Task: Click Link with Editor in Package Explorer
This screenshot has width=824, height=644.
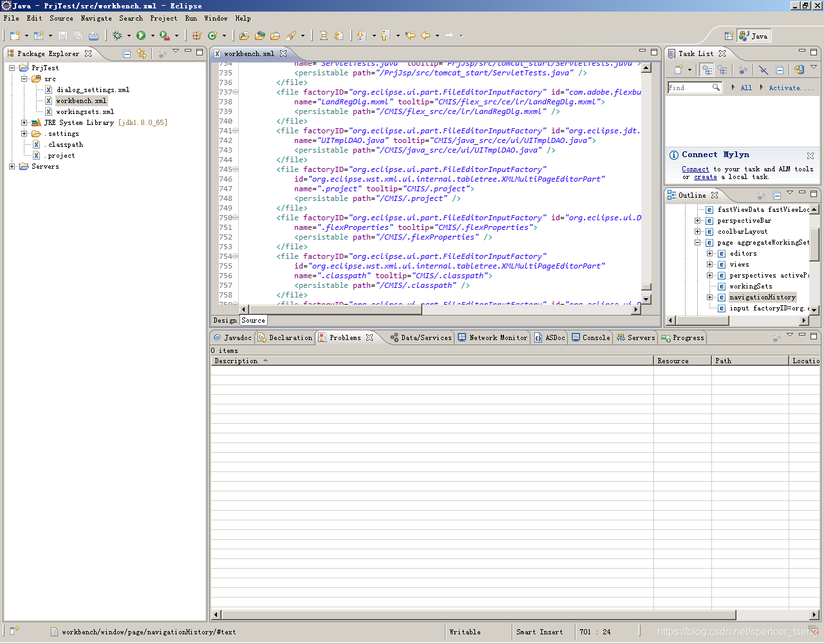Action: (141, 53)
